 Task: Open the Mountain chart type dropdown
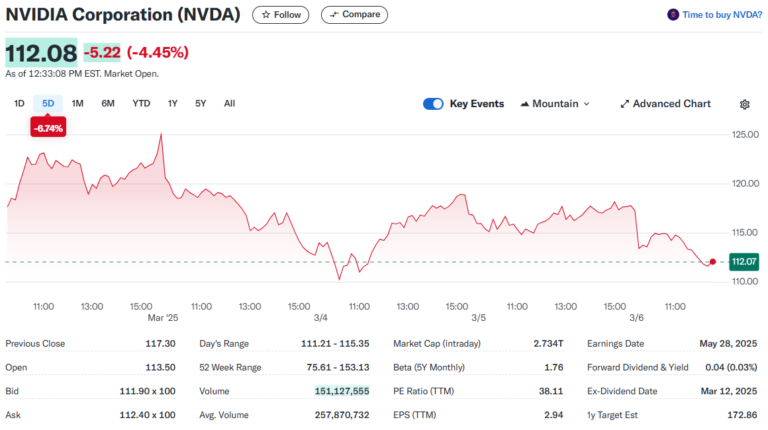555,104
